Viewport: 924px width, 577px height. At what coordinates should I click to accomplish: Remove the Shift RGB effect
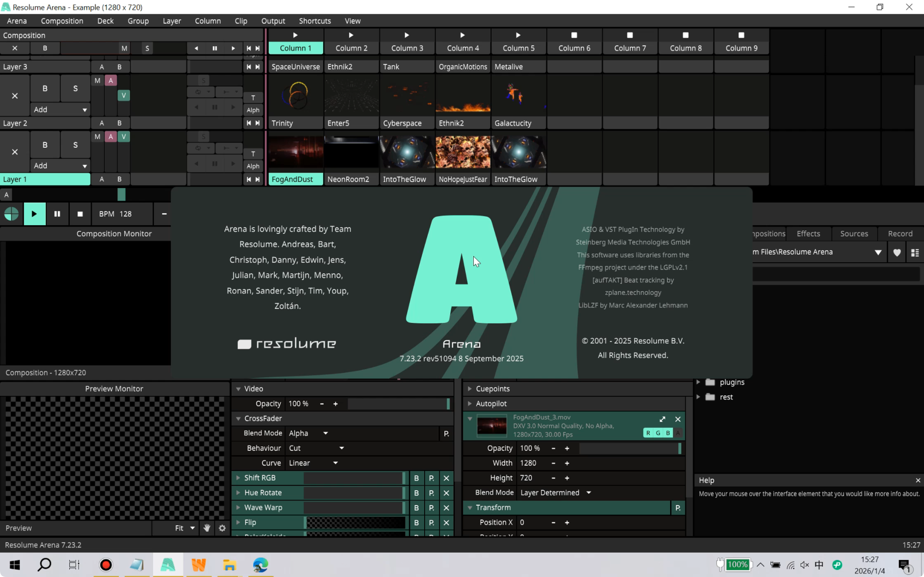click(446, 478)
